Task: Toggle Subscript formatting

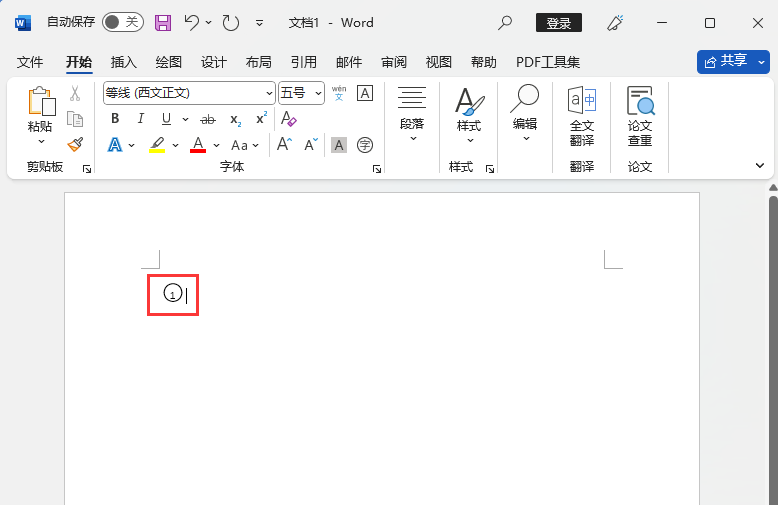Action: (x=235, y=119)
